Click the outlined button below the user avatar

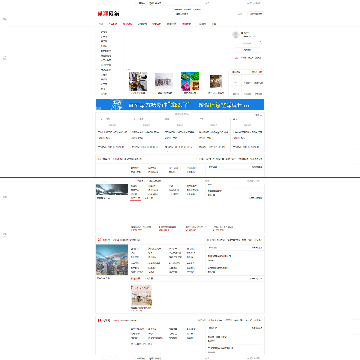(x=247, y=50)
